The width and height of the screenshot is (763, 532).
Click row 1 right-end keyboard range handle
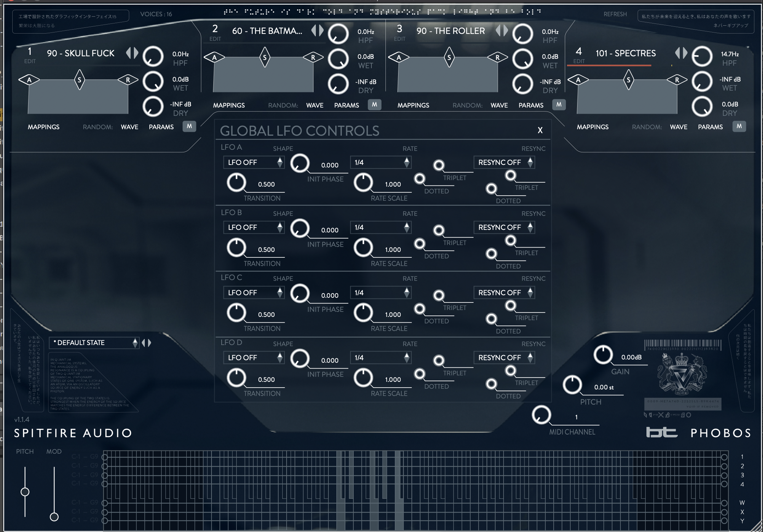(x=724, y=457)
